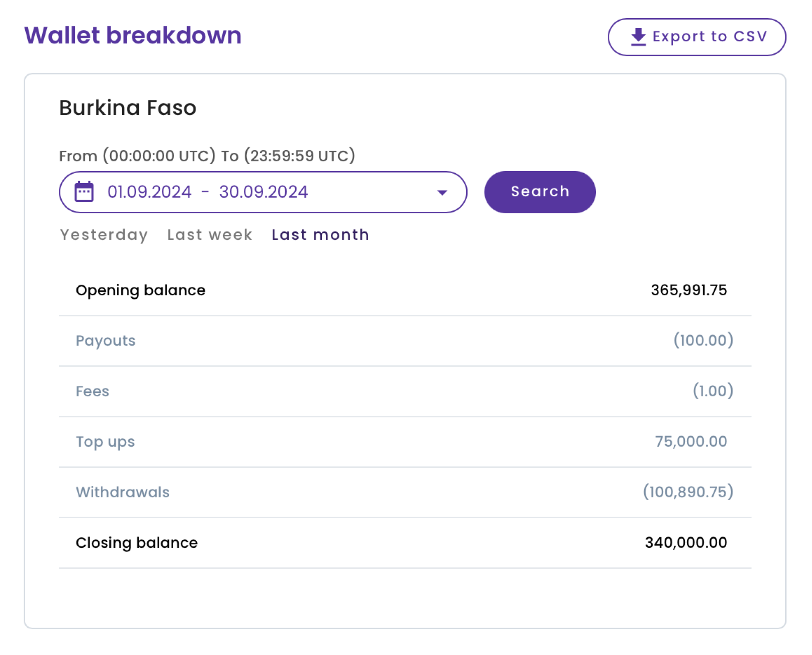Select the Last month filter
The image size is (812, 655).
320,234
